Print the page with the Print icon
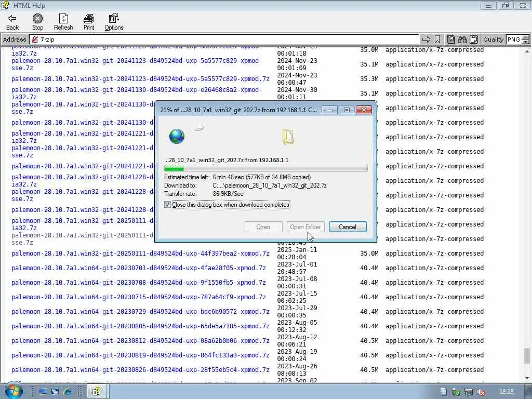This screenshot has height=399, width=532. tap(89, 22)
